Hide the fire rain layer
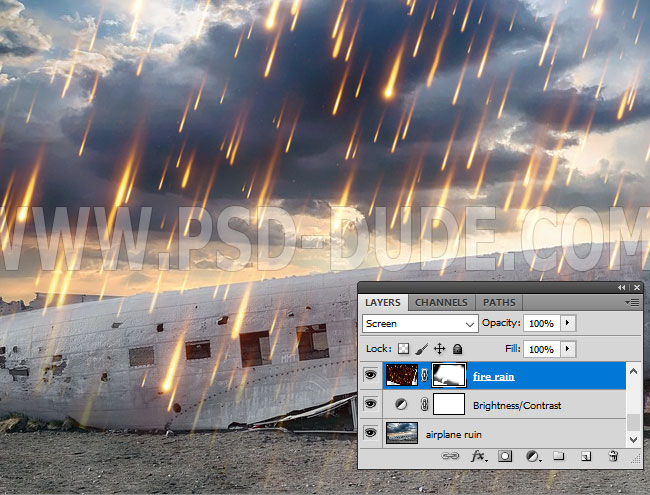Image resolution: width=650 pixels, height=495 pixels. (370, 377)
